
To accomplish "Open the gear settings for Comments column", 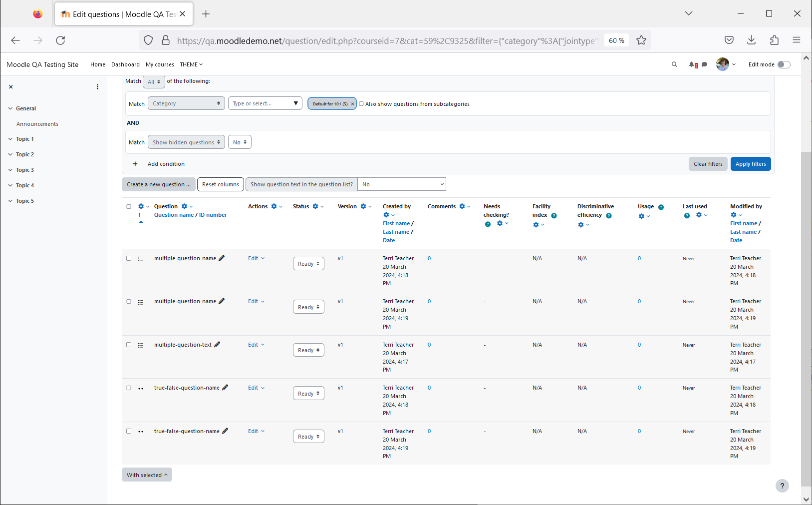I will point(465,206).
